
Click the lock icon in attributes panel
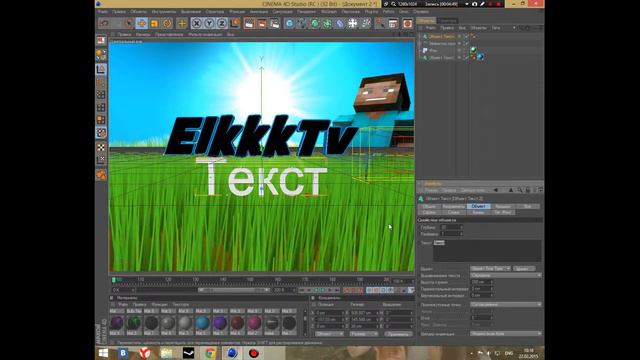click(528, 190)
